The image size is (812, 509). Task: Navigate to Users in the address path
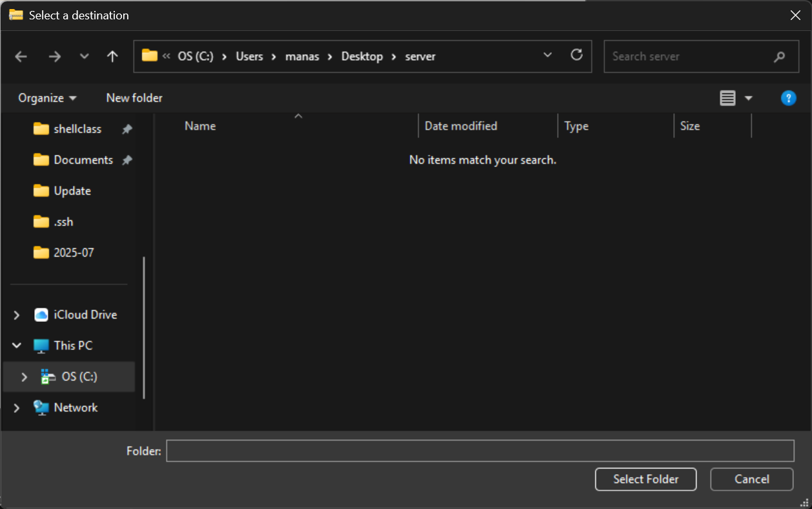[x=249, y=56]
